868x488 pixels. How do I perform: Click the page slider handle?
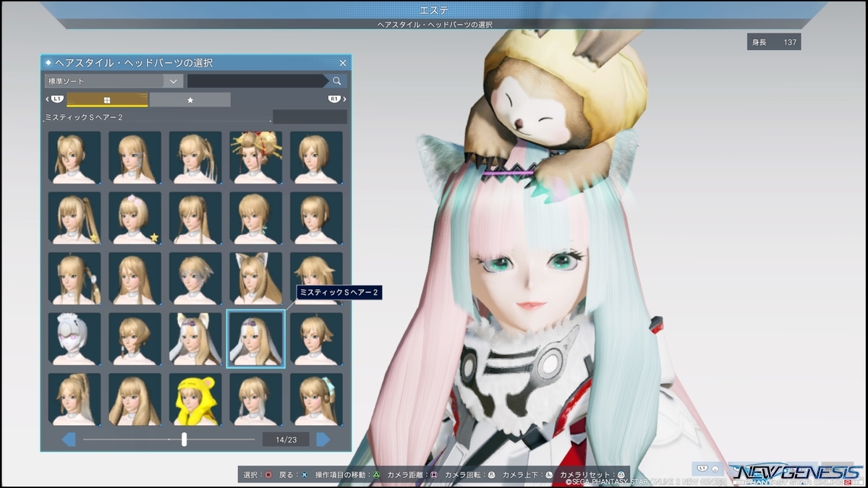pos(184,439)
